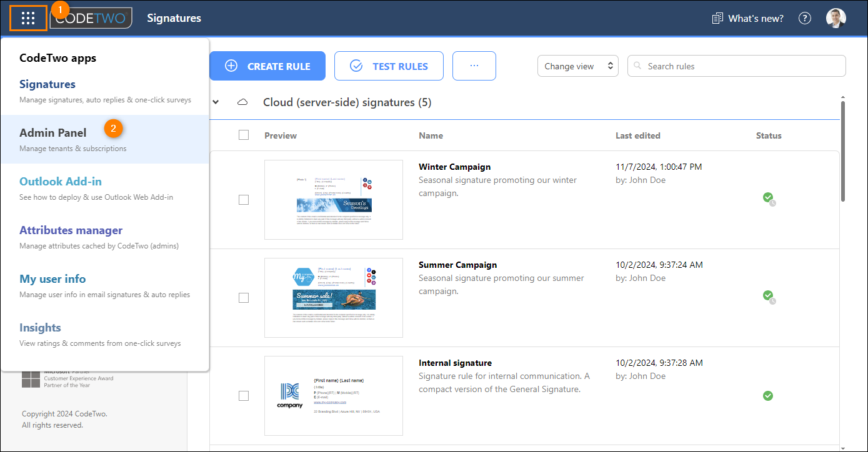
Task: Click the Winter Campaign rule name
Action: tap(454, 167)
